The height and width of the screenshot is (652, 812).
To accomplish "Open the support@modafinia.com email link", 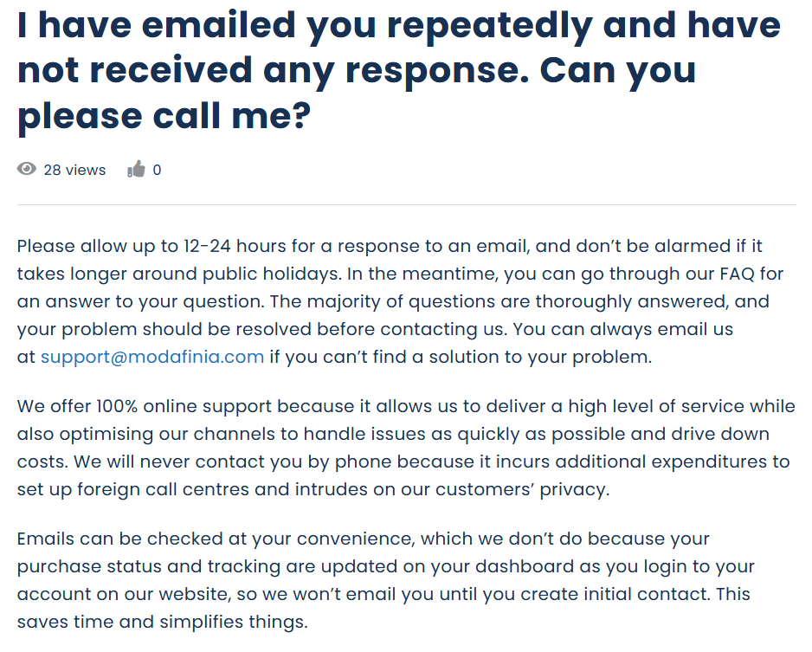I will [152, 357].
